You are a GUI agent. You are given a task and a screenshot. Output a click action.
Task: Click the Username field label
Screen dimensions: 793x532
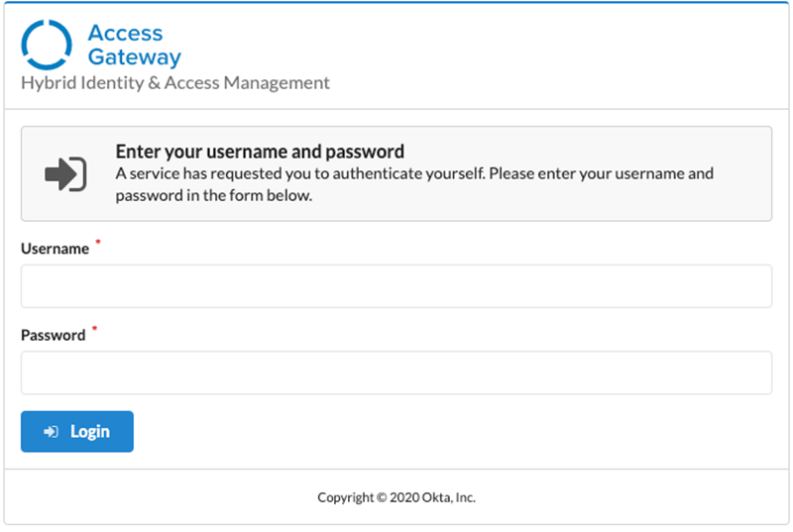coord(55,250)
